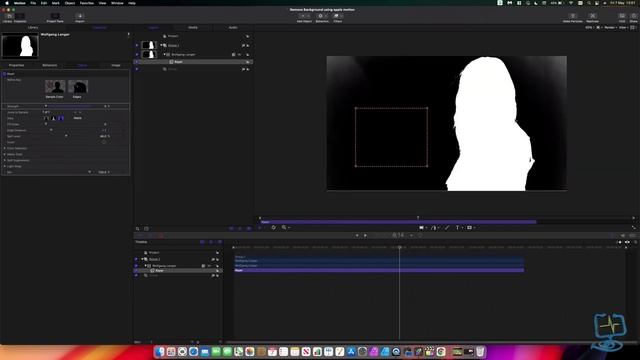Lock the Group row in layers list
The width and height of the screenshot is (640, 360).
click(x=247, y=46)
